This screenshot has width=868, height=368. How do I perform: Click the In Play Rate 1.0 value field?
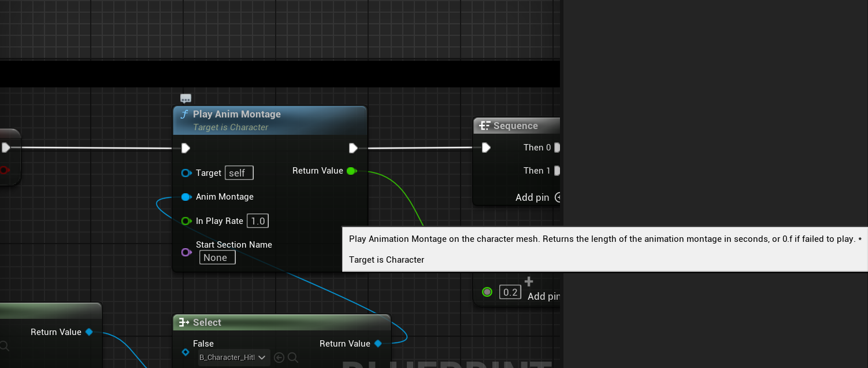258,221
